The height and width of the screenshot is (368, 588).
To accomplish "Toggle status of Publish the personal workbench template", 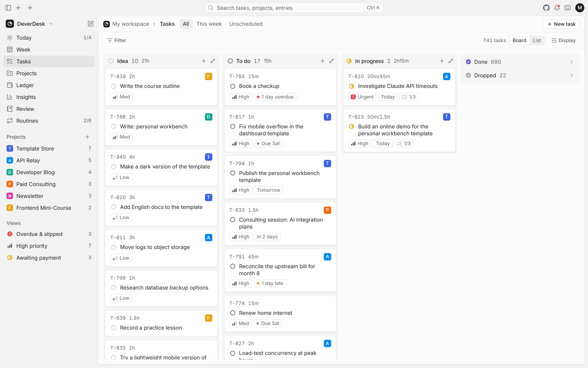I will (233, 173).
